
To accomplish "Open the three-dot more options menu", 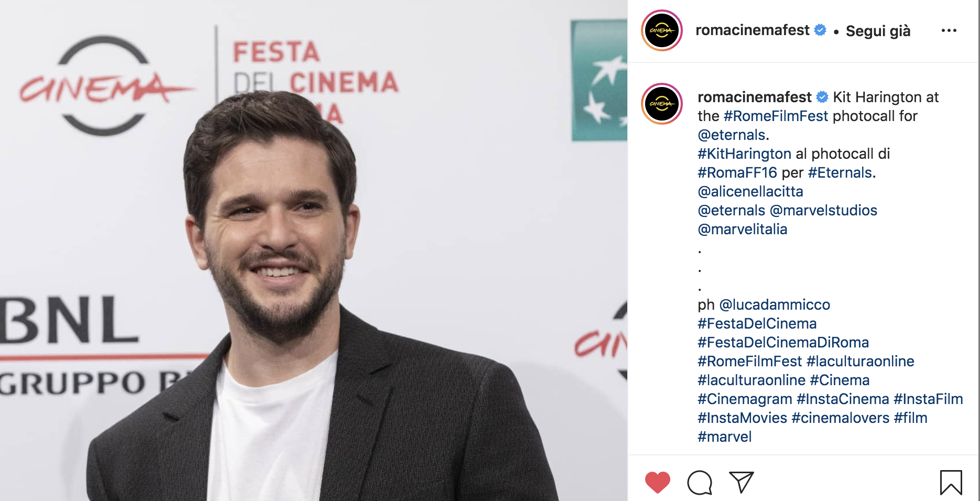I will pyautogui.click(x=949, y=30).
